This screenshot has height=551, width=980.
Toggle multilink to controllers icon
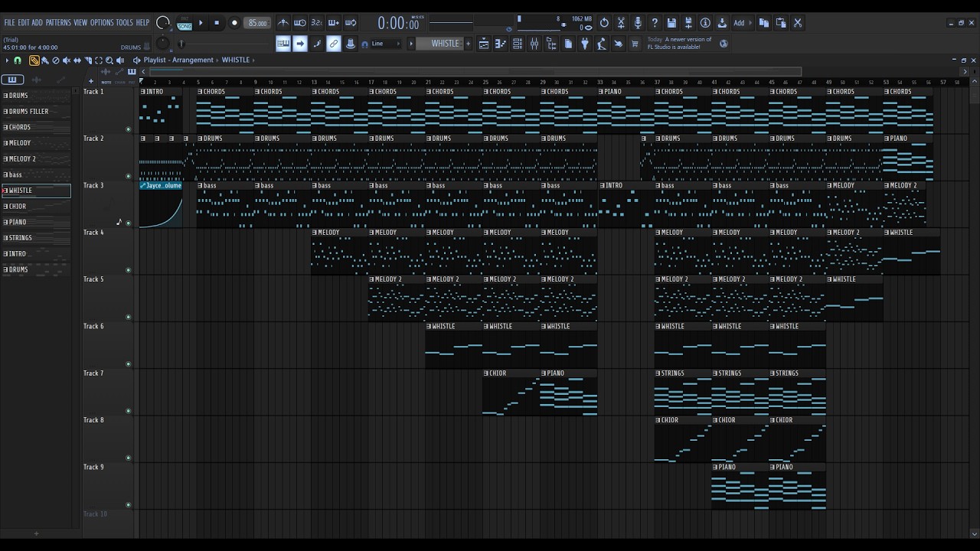pos(351,44)
